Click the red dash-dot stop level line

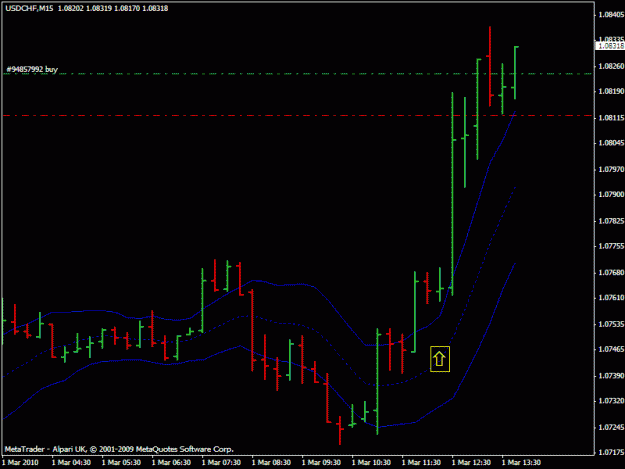(297, 116)
